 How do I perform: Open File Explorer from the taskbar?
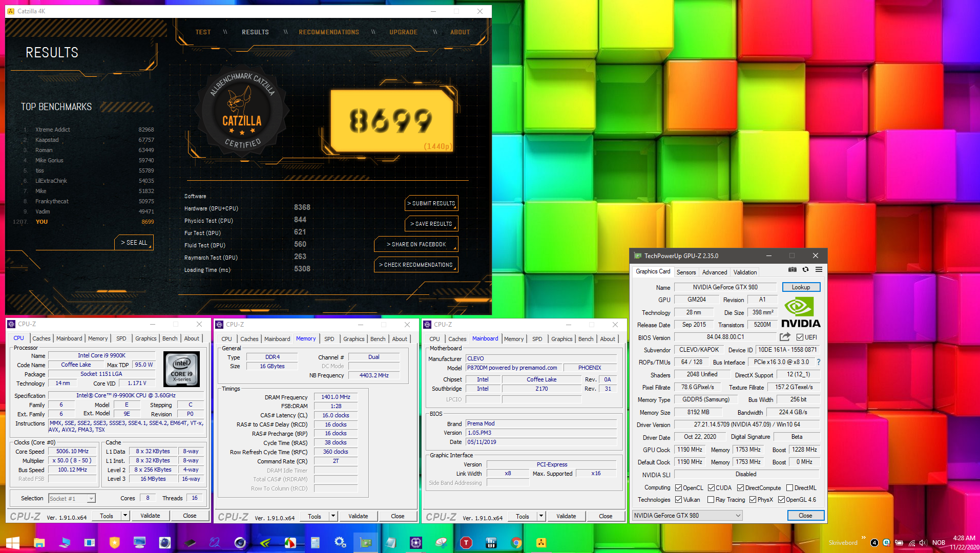pyautogui.click(x=39, y=543)
